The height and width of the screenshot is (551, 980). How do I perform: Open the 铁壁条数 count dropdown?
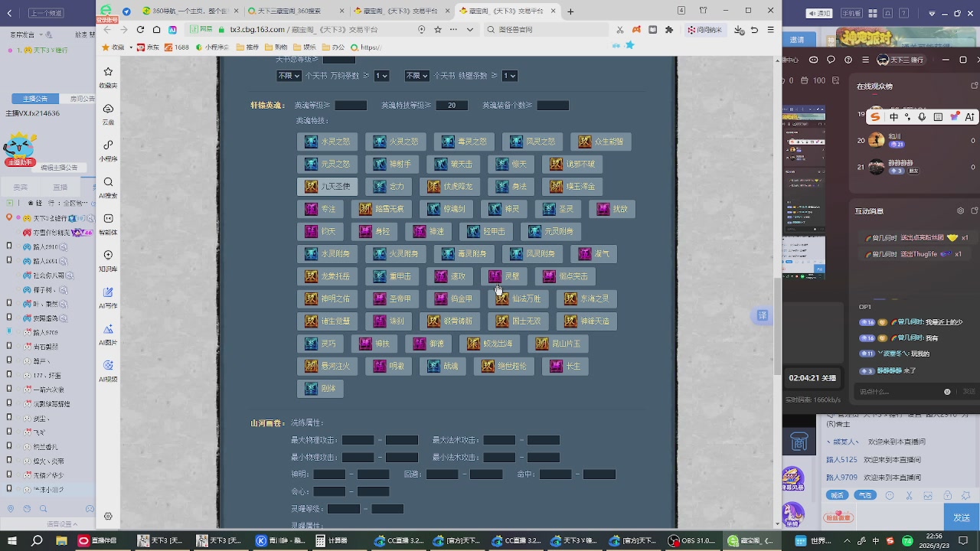(x=510, y=76)
